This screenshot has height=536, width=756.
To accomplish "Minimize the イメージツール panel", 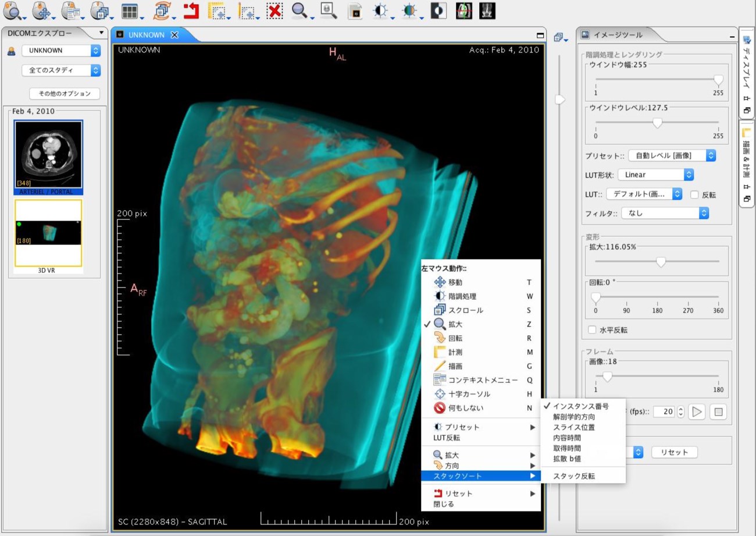I will click(732, 36).
